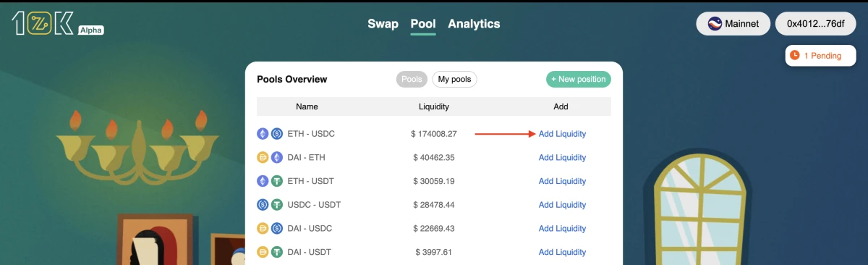The width and height of the screenshot is (868, 265).
Task: Click the DAI icon in DAI - USDC row
Action: [x=263, y=228]
